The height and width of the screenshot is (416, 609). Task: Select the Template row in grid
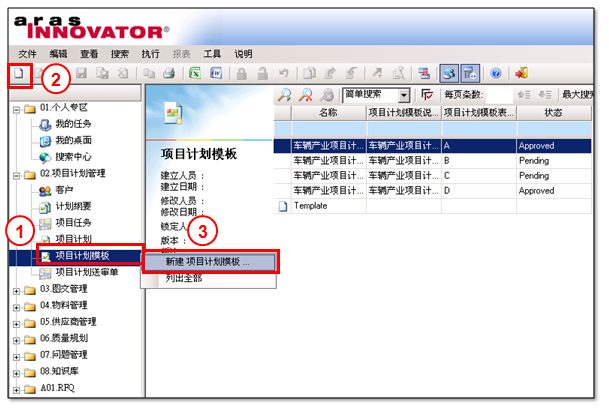[310, 205]
